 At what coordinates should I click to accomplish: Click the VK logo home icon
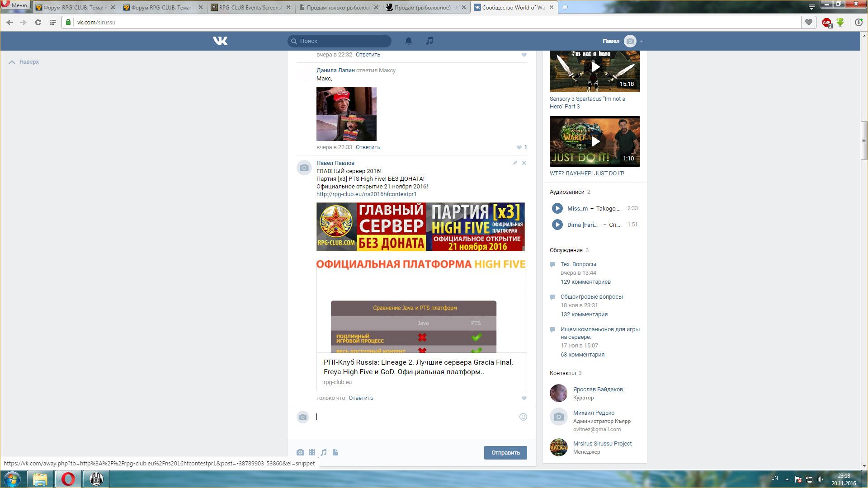tap(220, 41)
